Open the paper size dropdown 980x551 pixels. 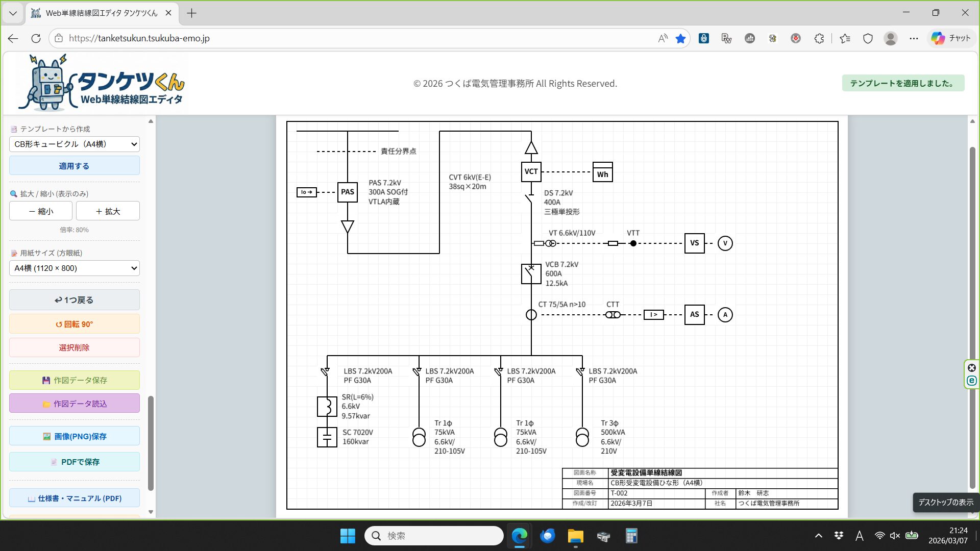pyautogui.click(x=75, y=268)
